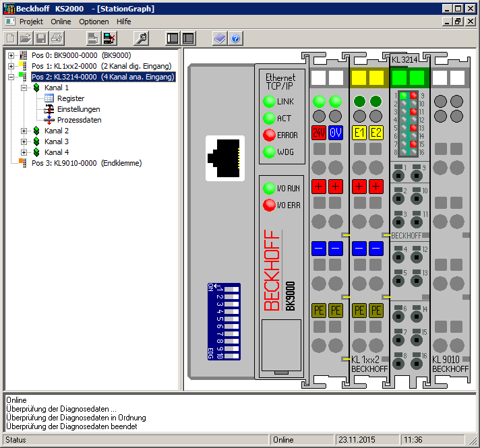This screenshot has width=480, height=448.
Task: Open the Einstellungen icon under Kanal 1
Action: click(x=49, y=109)
